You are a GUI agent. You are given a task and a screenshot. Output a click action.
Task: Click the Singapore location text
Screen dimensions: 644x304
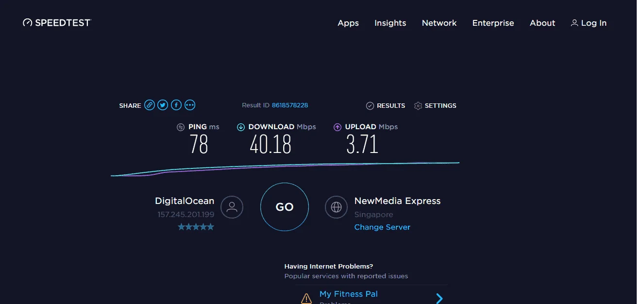pos(373,215)
